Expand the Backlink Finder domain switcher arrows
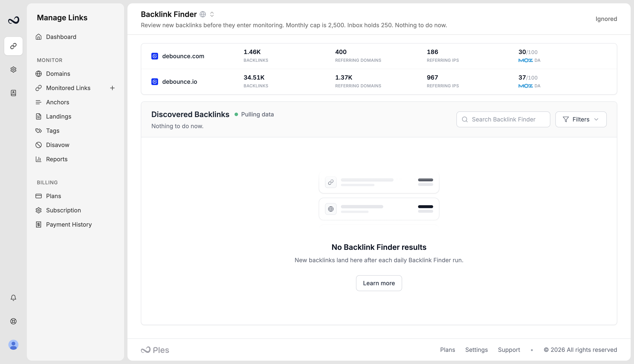634x364 pixels. tap(212, 14)
